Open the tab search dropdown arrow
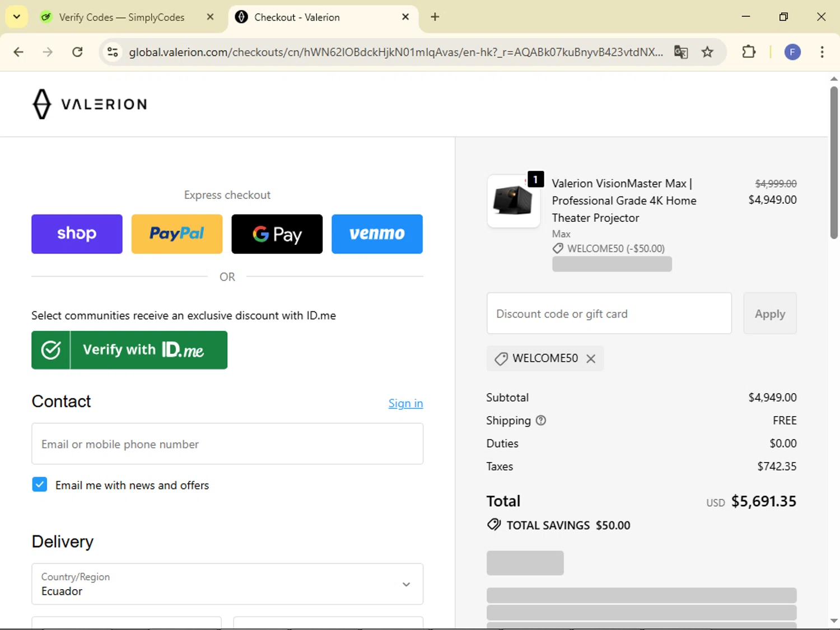Image resolution: width=840 pixels, height=630 pixels. 17,17
